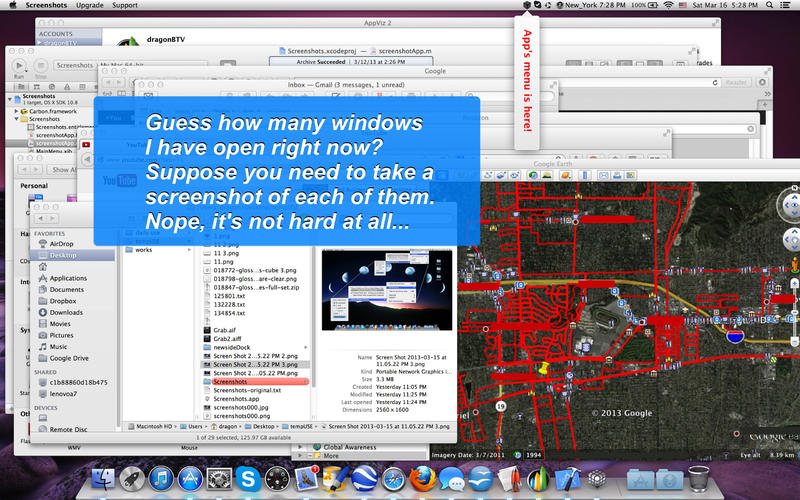This screenshot has height=500, width=800.
Task: Open Skype from the Dock
Action: [248, 479]
